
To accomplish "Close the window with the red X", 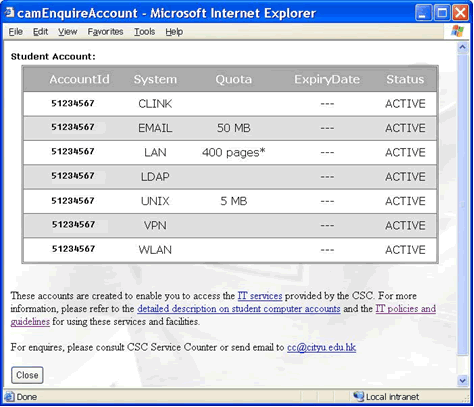I will (x=461, y=13).
